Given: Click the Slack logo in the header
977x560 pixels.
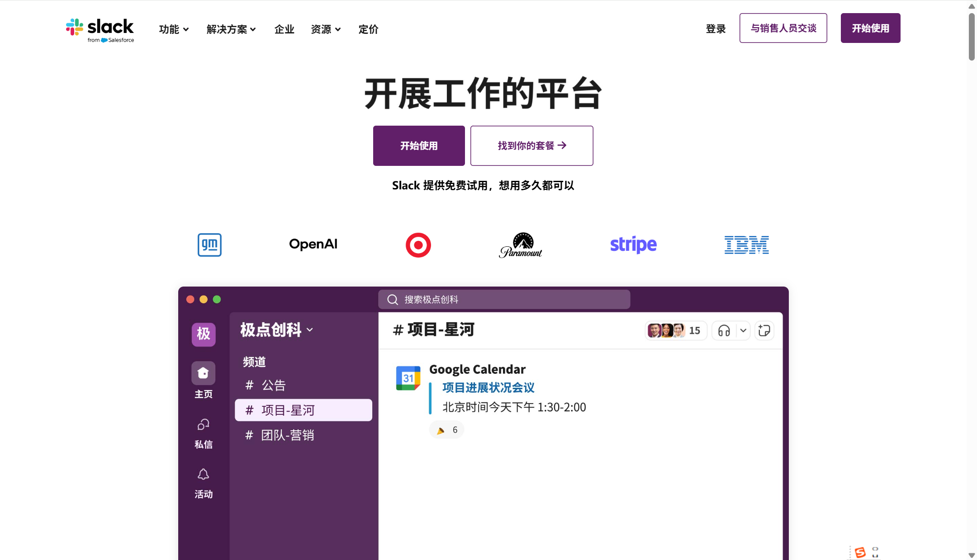Looking at the screenshot, I should click(x=100, y=29).
